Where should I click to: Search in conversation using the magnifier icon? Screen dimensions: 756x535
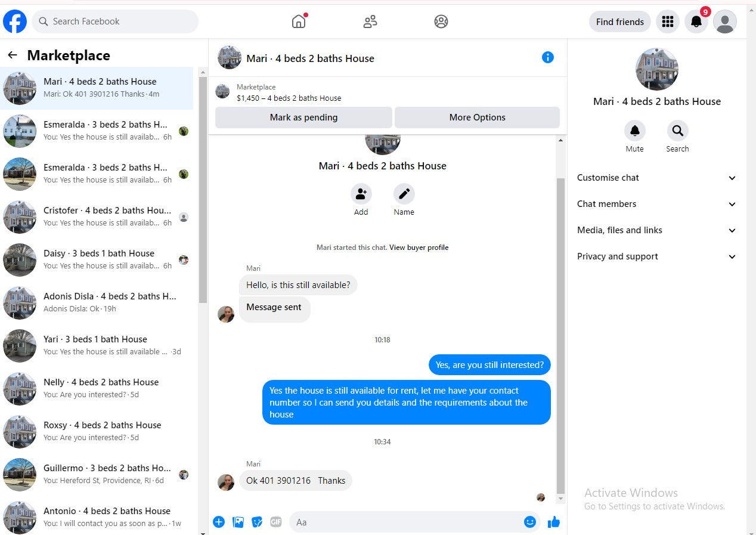click(x=678, y=131)
